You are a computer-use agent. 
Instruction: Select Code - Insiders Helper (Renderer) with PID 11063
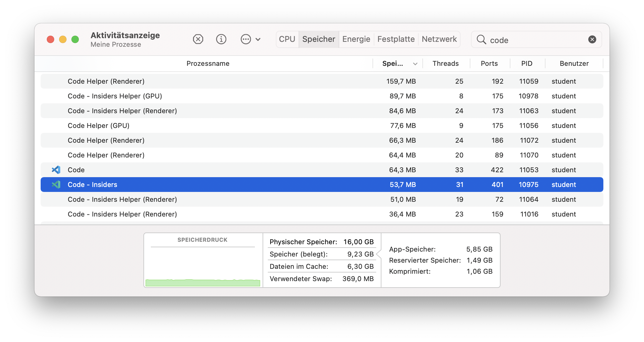tap(322, 111)
